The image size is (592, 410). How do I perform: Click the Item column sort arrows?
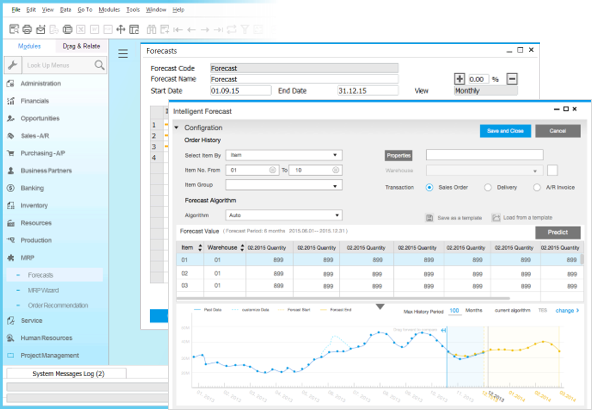coord(200,248)
